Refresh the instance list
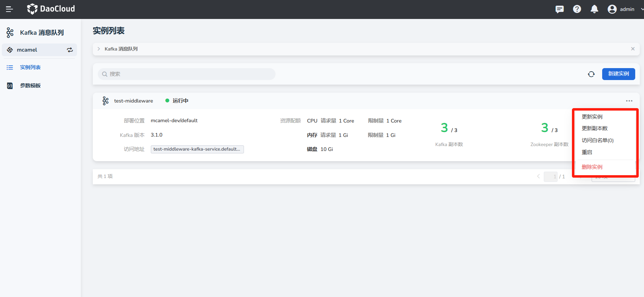The height and width of the screenshot is (297, 644). [x=591, y=74]
